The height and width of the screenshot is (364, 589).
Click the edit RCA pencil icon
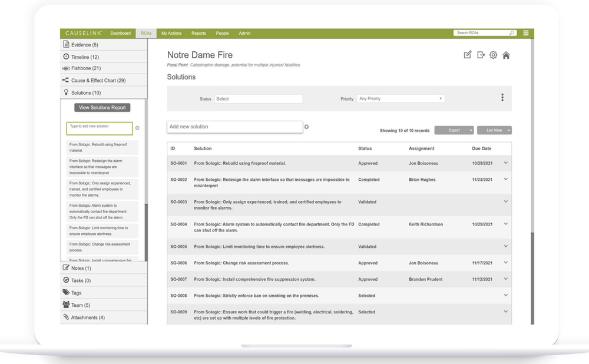467,55
